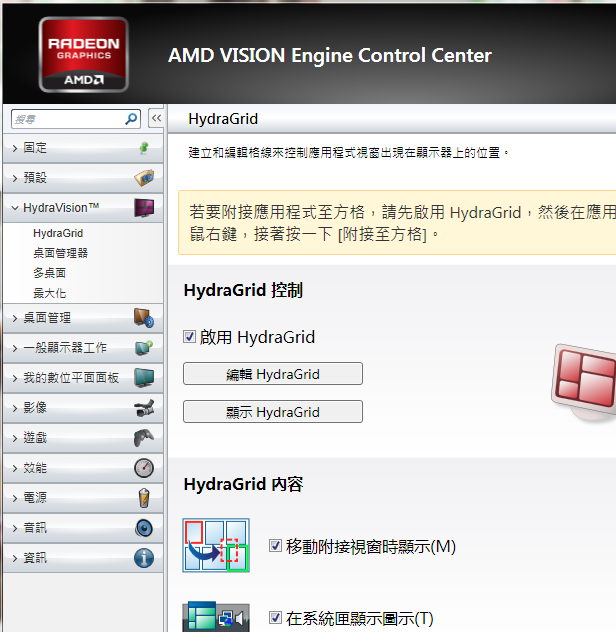This screenshot has width=616, height=632.
Task: Click the 遊戲 gamepad icon
Action: pyautogui.click(x=144, y=438)
